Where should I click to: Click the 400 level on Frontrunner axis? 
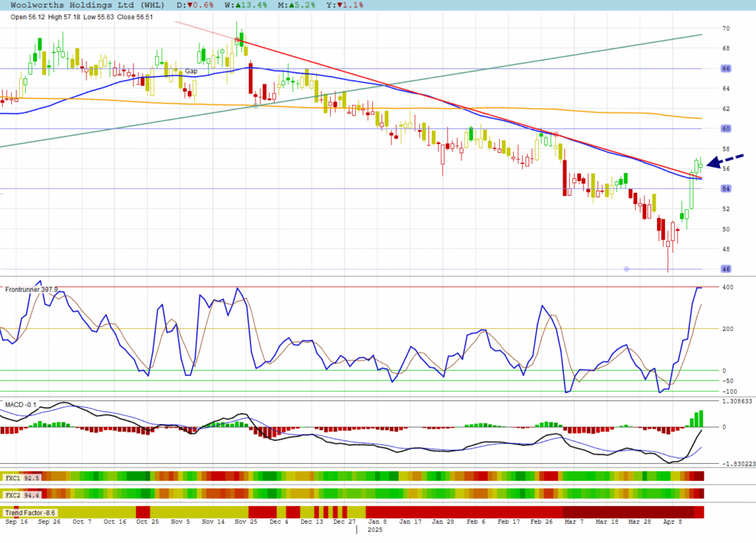[727, 287]
